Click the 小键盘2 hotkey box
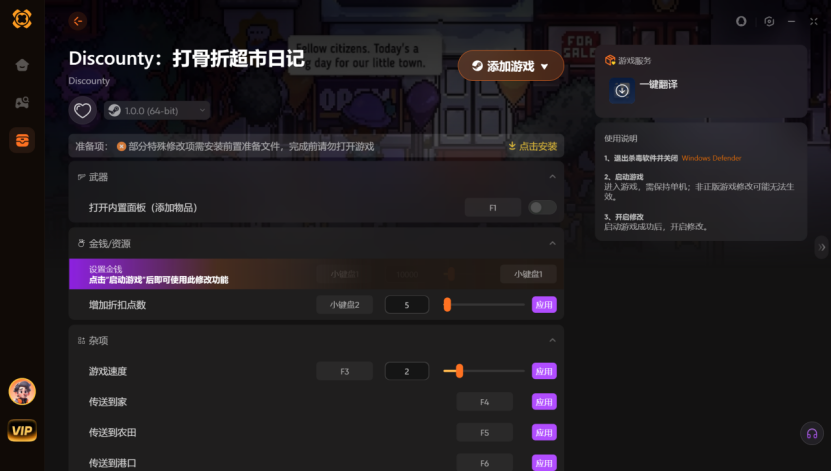Screen dimensions: 831x471 click(344, 305)
